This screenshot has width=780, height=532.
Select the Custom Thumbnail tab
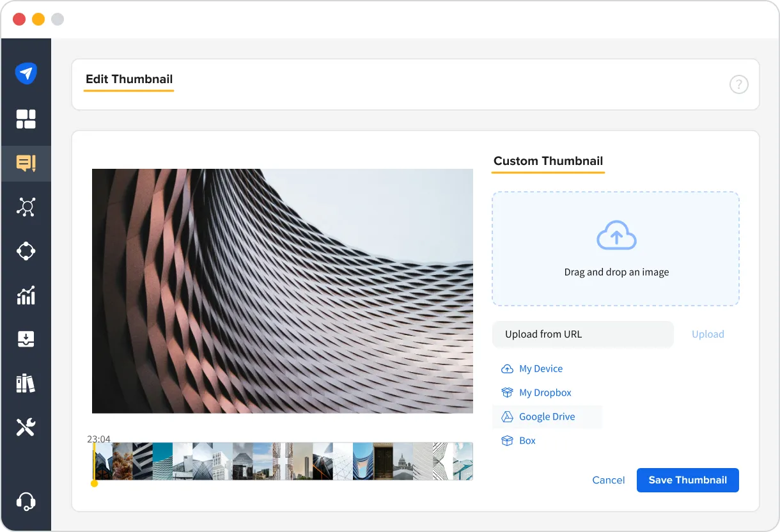pos(548,161)
